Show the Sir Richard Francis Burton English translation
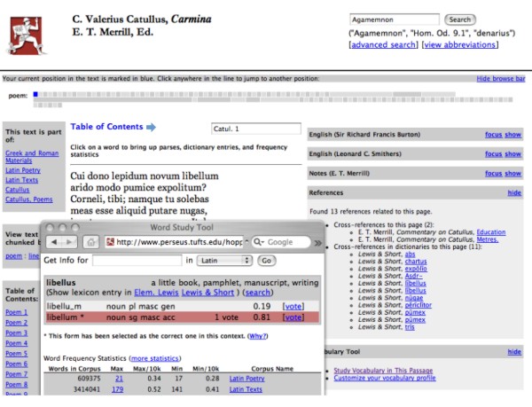Viewport: 532px width, 407px height. 513,135
